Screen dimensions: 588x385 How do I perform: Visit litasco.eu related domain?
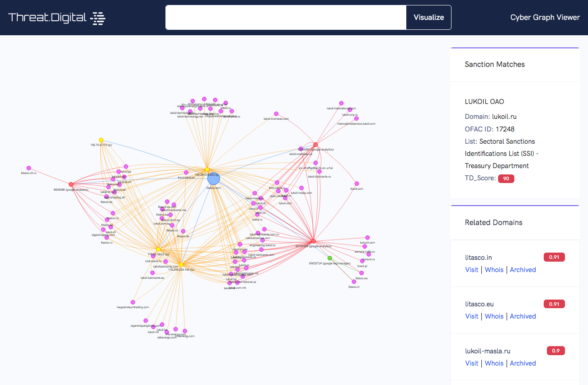[x=472, y=316]
